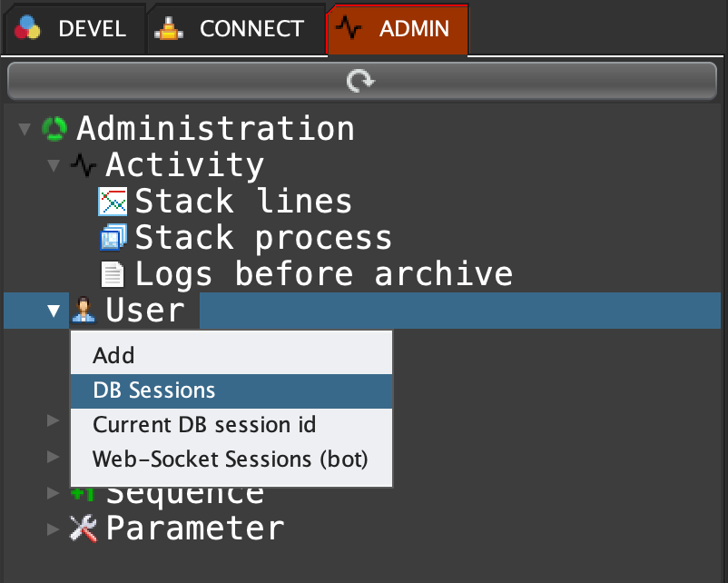
Task: Open Web-Socket Sessions (bot) menu entry
Action: point(230,459)
